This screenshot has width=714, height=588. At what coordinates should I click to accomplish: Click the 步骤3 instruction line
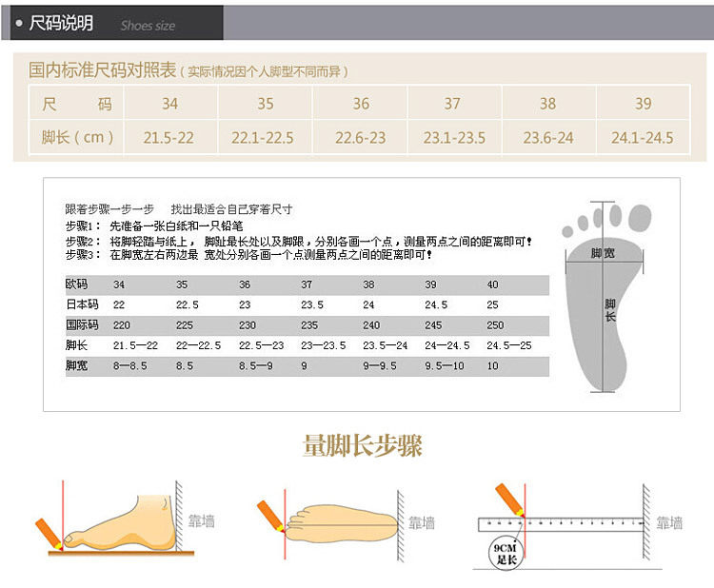pyautogui.click(x=248, y=254)
